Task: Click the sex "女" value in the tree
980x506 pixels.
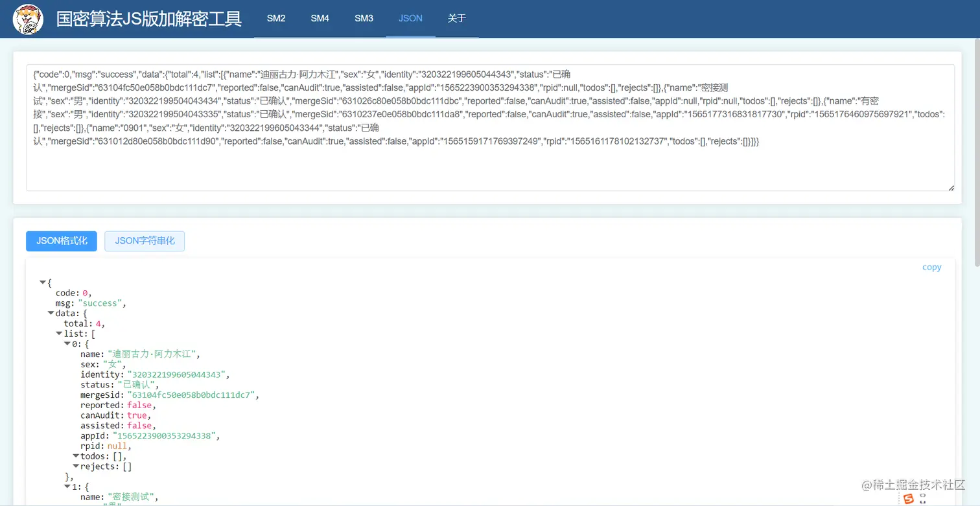Action: click(113, 365)
